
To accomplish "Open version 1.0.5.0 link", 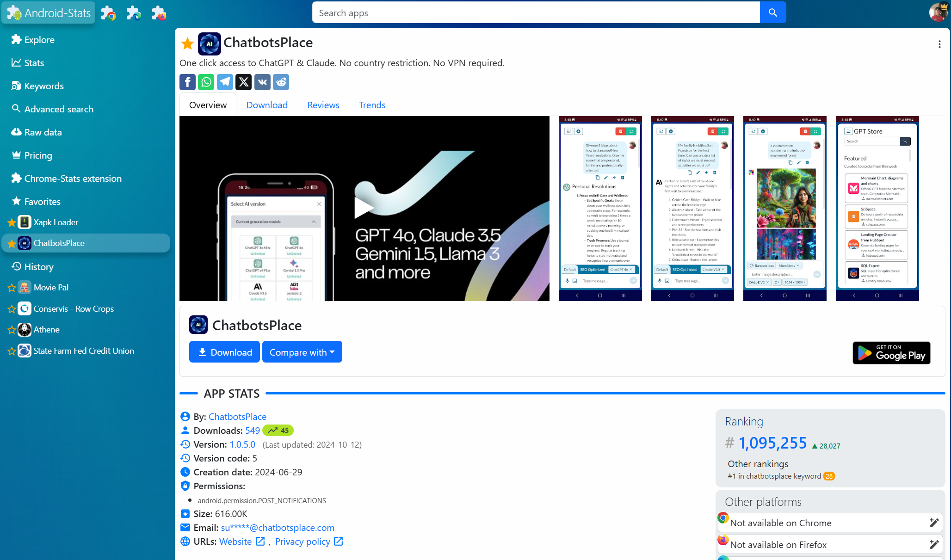I will (242, 444).
